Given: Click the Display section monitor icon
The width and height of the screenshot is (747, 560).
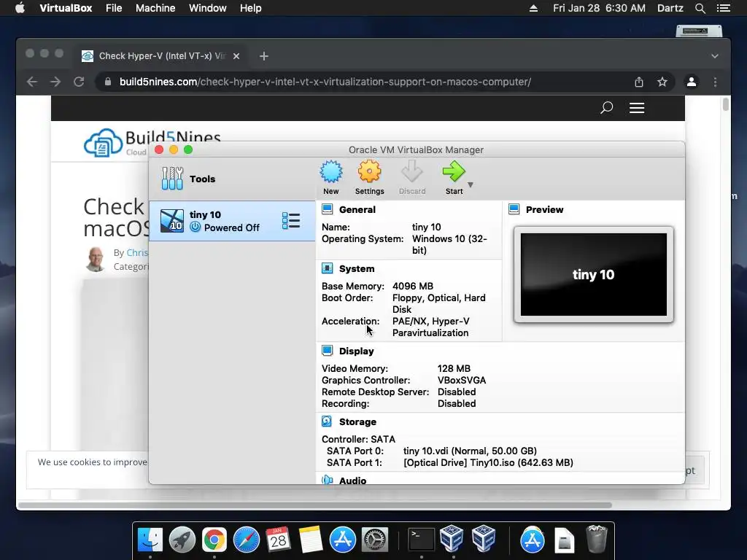Looking at the screenshot, I should [x=328, y=351].
